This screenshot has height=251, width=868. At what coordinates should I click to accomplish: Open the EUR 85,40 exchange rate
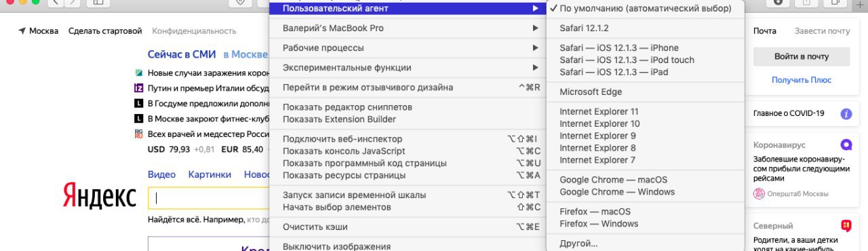pos(242,149)
